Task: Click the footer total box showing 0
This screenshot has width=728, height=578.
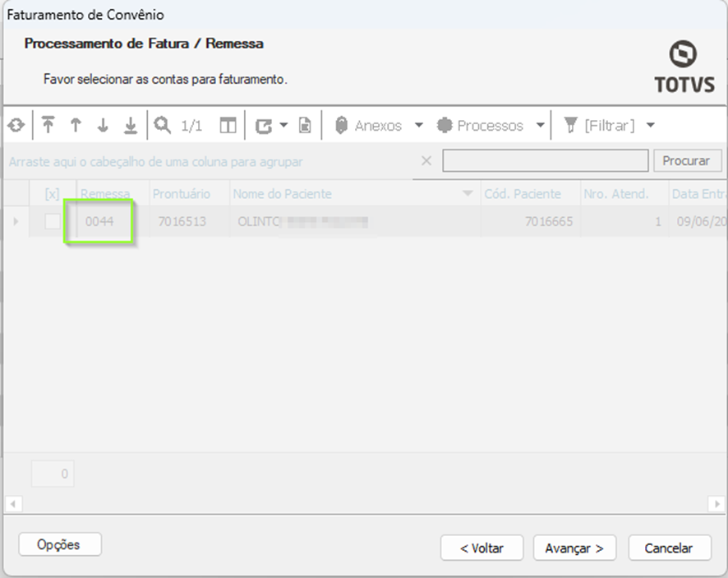Action: coord(53,474)
